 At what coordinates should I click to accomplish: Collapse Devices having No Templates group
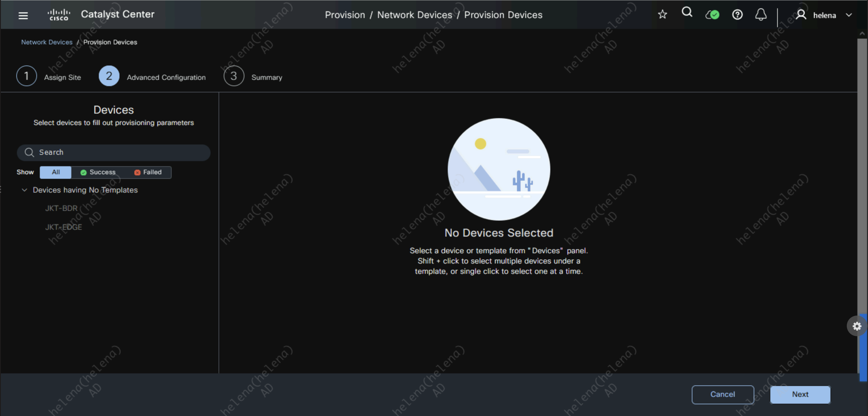pos(24,190)
